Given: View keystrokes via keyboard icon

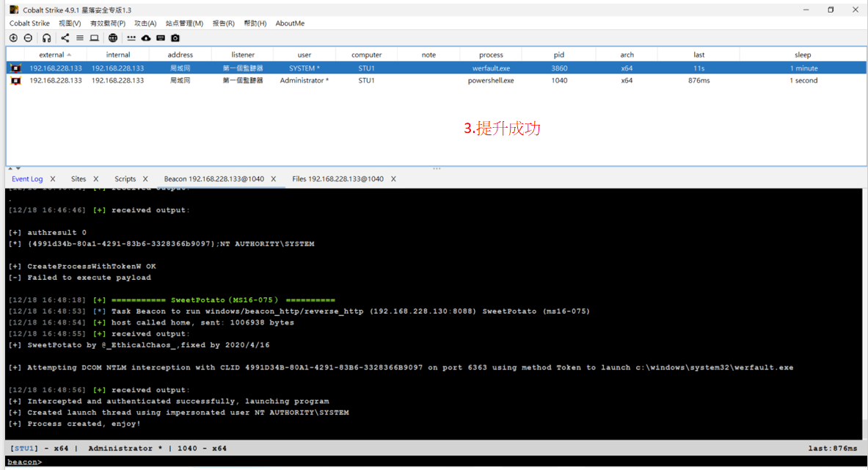Looking at the screenshot, I should tap(161, 37).
